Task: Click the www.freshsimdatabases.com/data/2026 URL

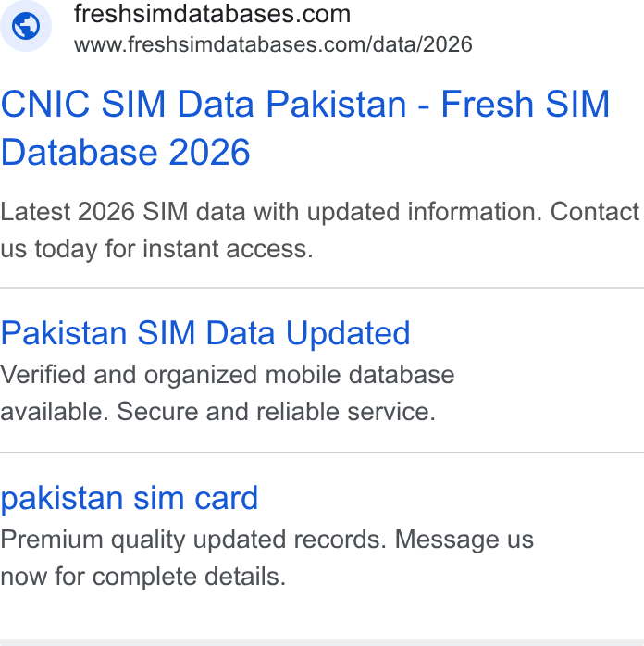Action: point(273,44)
